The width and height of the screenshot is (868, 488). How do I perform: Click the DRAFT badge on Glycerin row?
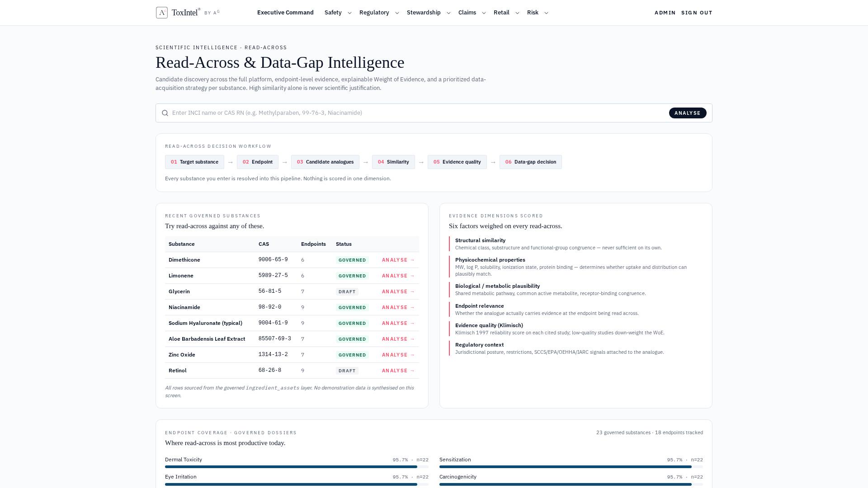pos(347,292)
